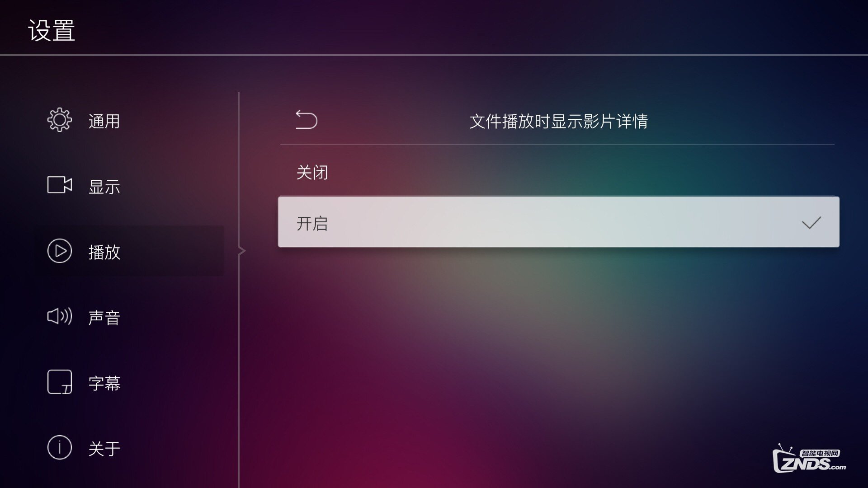The width and height of the screenshot is (868, 488).
Task: Click the divider arrow pointing at 播放
Action: 242,251
